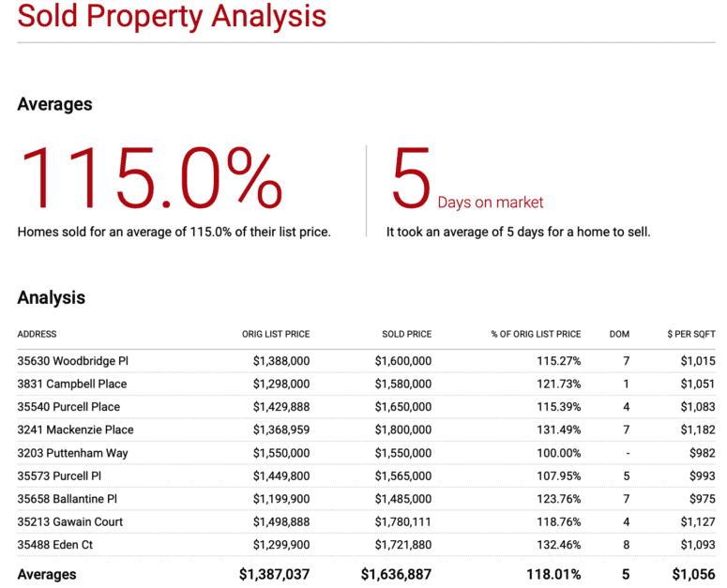Click the red Days on market label
Screen dimensions: 727x588
pyautogui.click(x=490, y=203)
